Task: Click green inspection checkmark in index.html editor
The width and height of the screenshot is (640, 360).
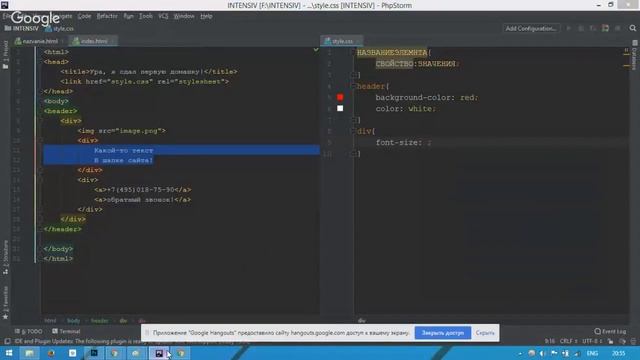Action: [316, 50]
